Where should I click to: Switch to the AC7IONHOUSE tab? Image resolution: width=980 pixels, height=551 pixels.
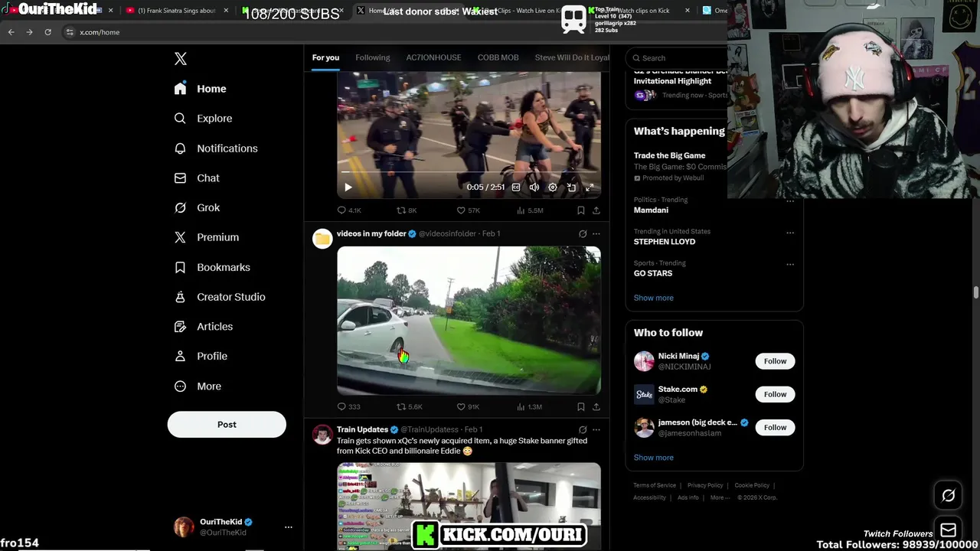tap(433, 57)
